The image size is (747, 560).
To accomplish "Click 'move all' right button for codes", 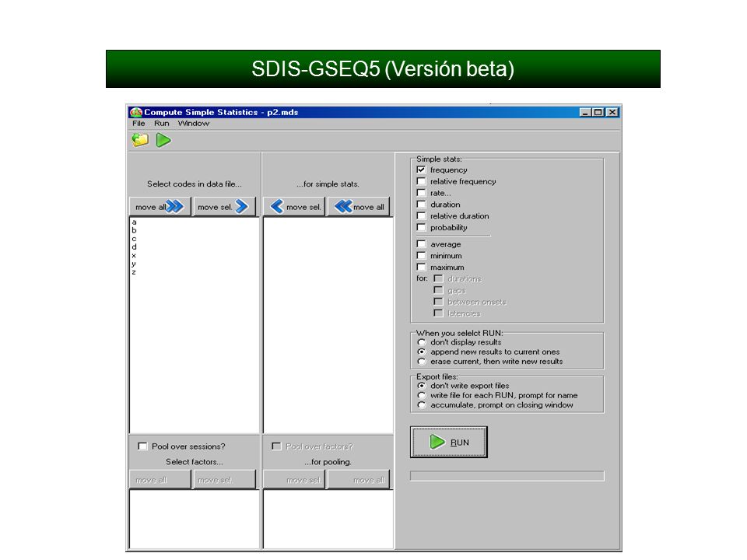I will tap(160, 207).
